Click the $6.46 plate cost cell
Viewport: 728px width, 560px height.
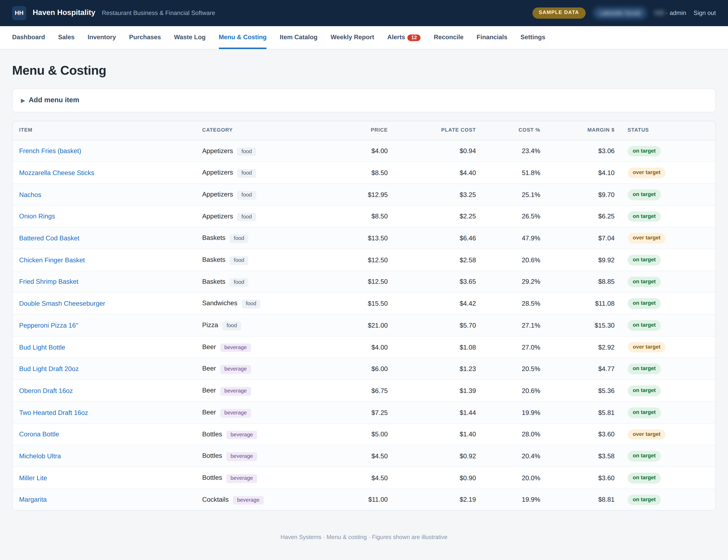click(x=467, y=238)
